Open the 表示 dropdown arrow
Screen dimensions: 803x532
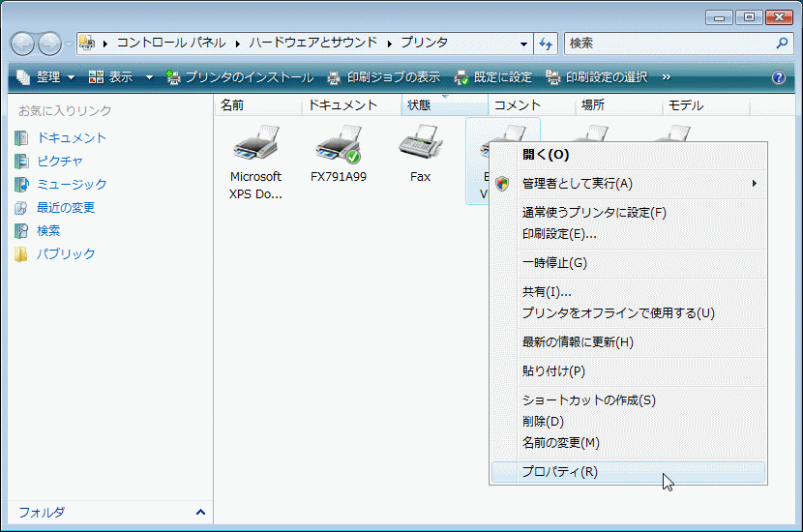[x=149, y=77]
